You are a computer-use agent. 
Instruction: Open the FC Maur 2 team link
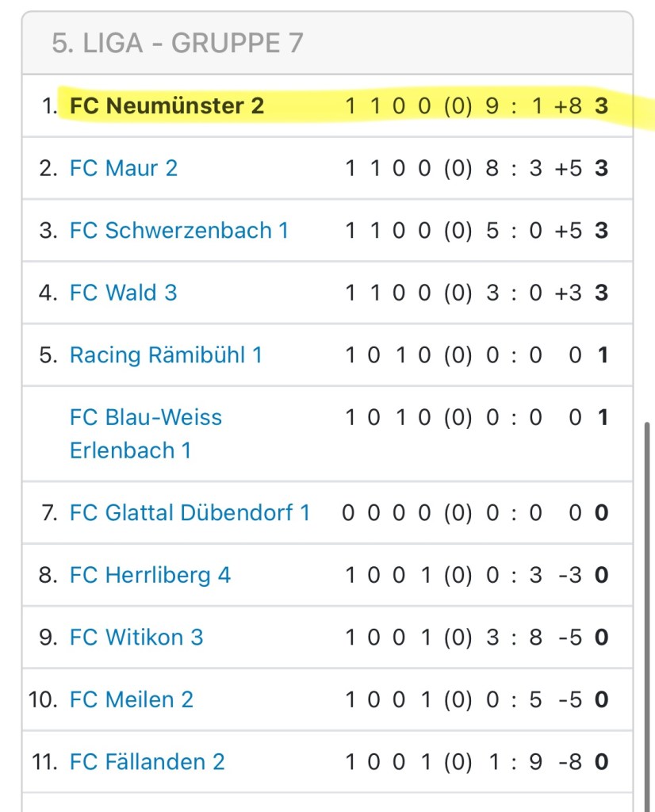pos(124,168)
